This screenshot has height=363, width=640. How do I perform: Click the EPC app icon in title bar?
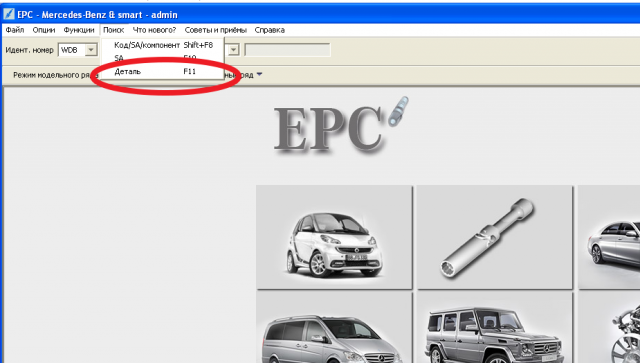(9, 14)
